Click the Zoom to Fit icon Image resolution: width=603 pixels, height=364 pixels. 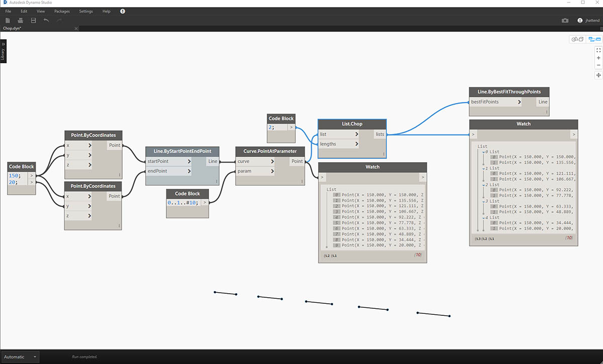pyautogui.click(x=598, y=50)
